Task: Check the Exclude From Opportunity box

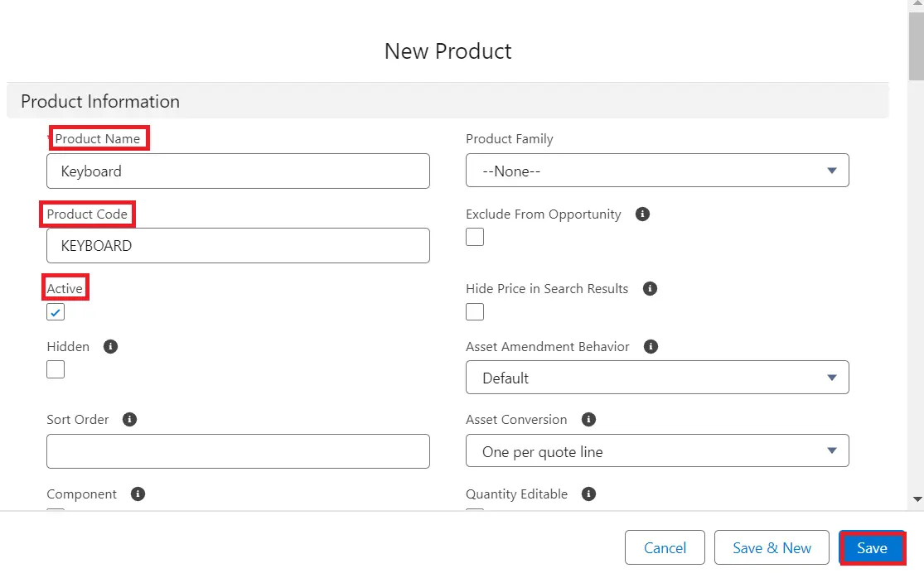Action: coord(475,237)
